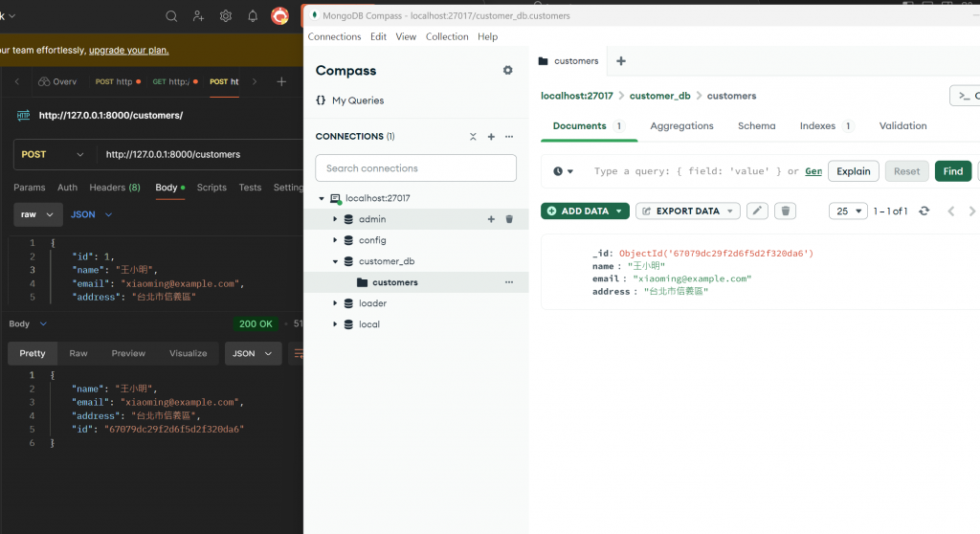Click Postman request URL field
The width and height of the screenshot is (980, 534).
[x=200, y=154]
